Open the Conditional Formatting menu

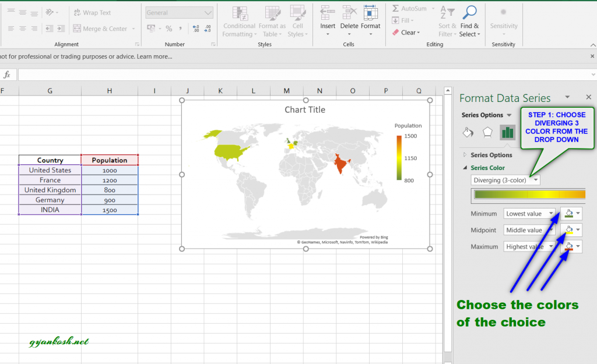pyautogui.click(x=239, y=22)
